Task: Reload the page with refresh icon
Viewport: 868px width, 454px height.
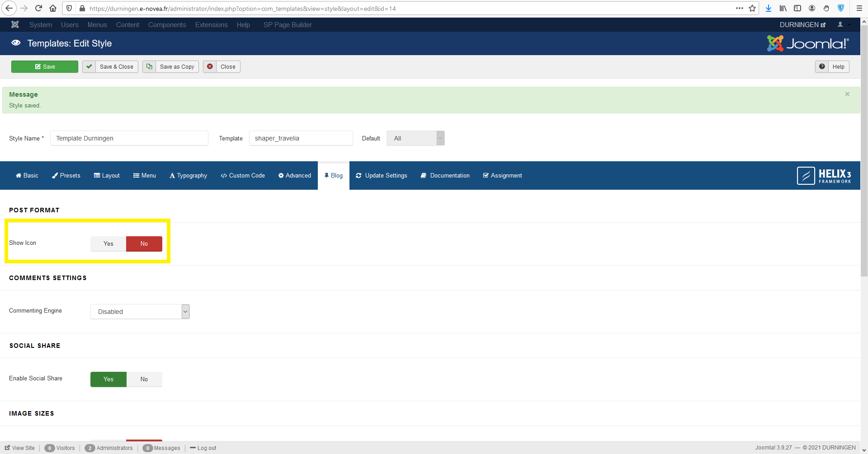Action: click(x=38, y=8)
